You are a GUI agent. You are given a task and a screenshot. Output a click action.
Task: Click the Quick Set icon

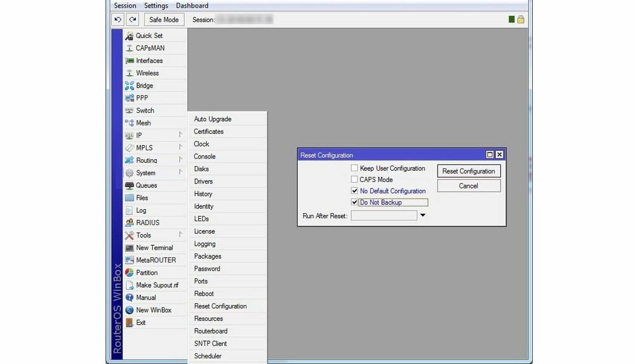tap(129, 36)
